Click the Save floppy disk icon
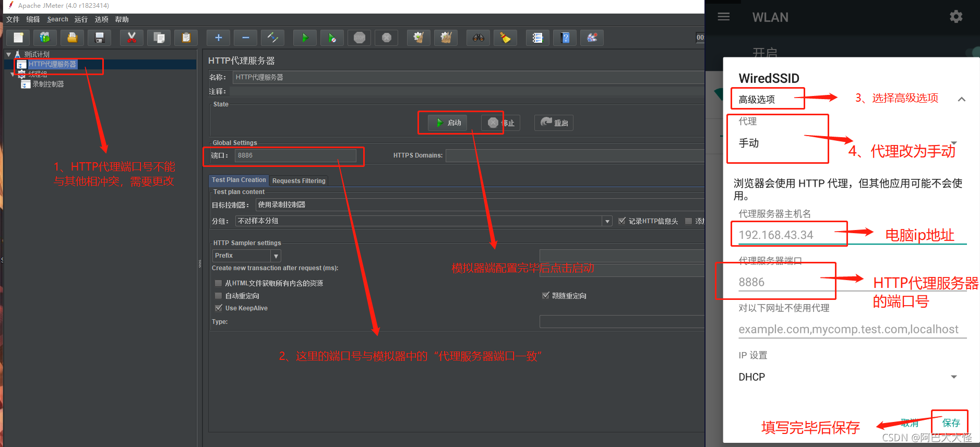The width and height of the screenshot is (980, 447). pos(100,38)
